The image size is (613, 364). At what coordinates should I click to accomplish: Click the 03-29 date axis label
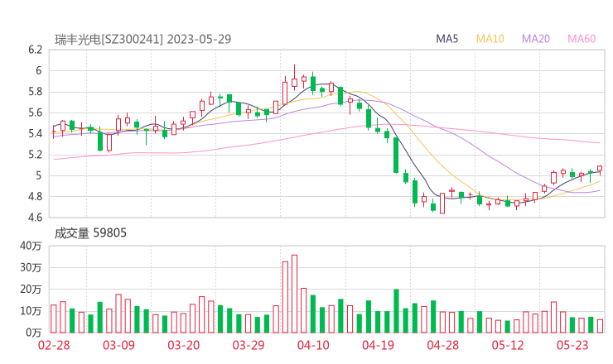(249, 345)
